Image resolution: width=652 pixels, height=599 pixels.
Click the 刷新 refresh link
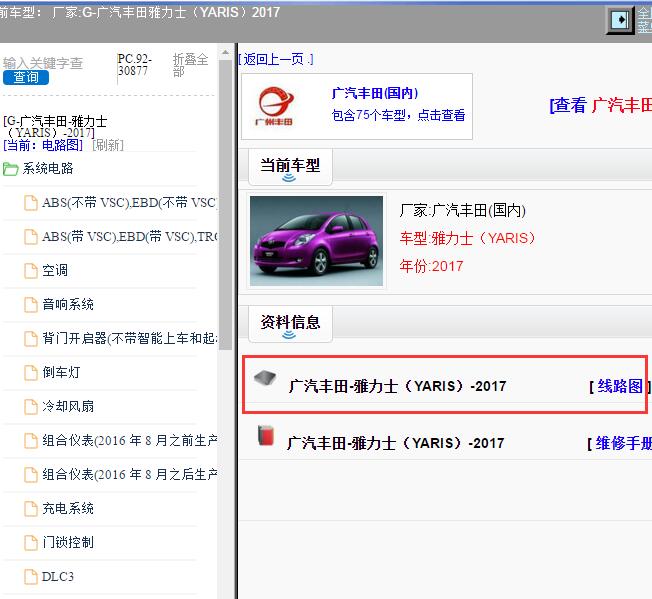108,145
